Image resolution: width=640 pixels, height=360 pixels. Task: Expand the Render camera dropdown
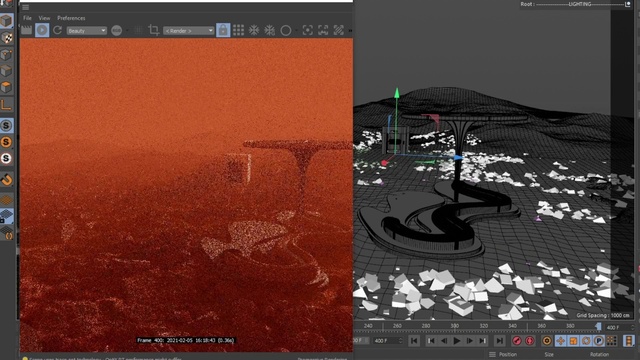pyautogui.click(x=189, y=31)
